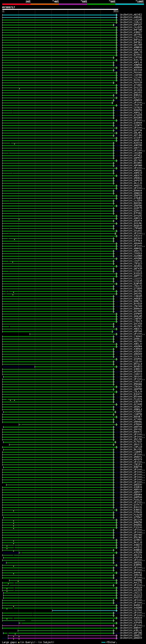Open UniRef100_A9NR08 hit
This screenshot has width=146, height=644.
(131, 48)
